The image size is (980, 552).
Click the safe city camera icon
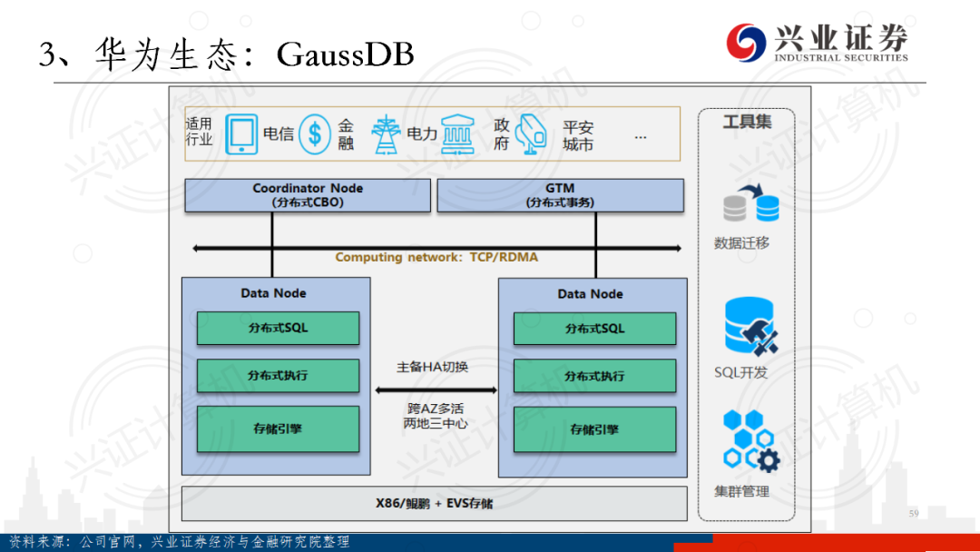click(x=532, y=135)
